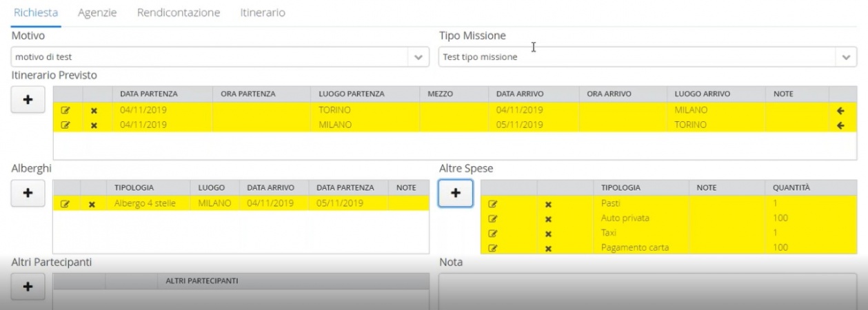This screenshot has height=310, width=868.
Task: Open the Rendicontazione tab
Action: click(179, 13)
